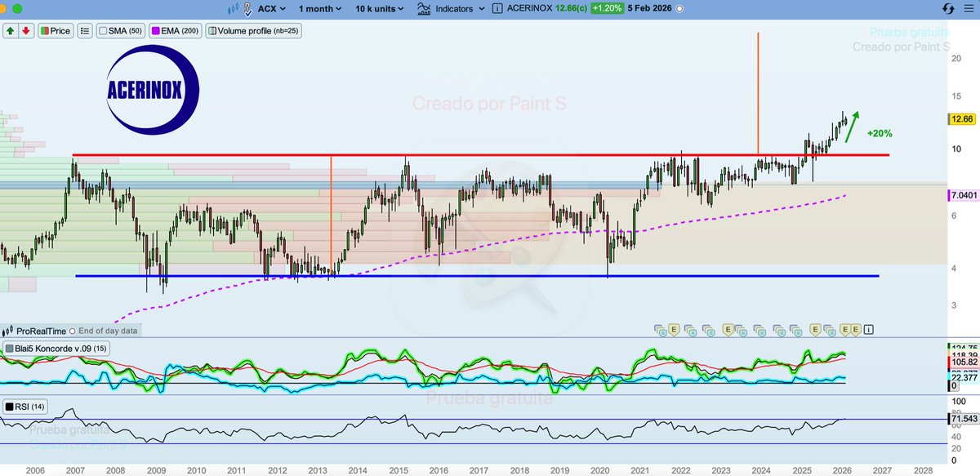Click the 105.82 Koncorde axis value
The width and height of the screenshot is (980, 476).
point(963,363)
